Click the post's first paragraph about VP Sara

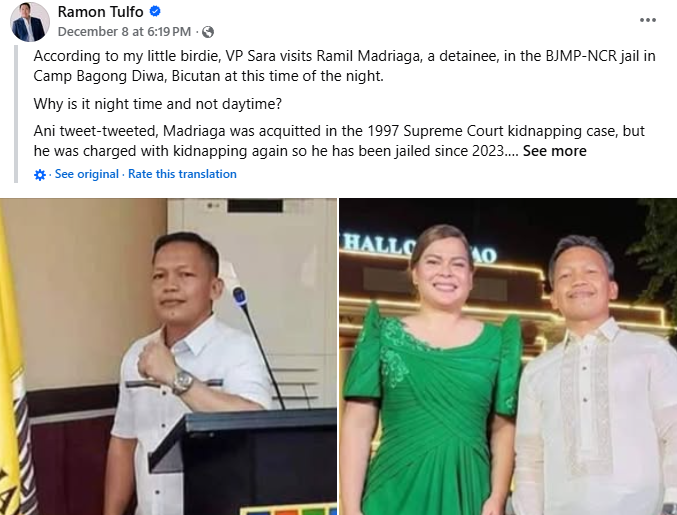point(345,66)
